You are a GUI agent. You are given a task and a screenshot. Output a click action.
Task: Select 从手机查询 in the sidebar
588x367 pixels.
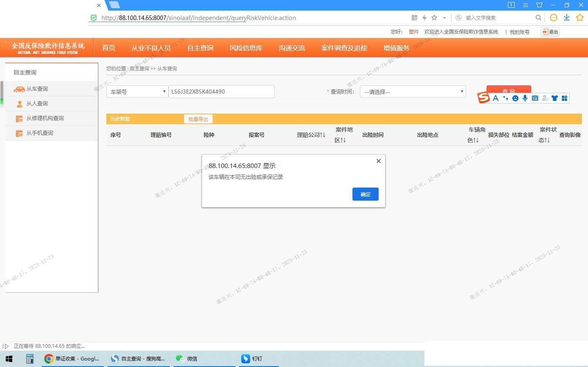(39, 133)
